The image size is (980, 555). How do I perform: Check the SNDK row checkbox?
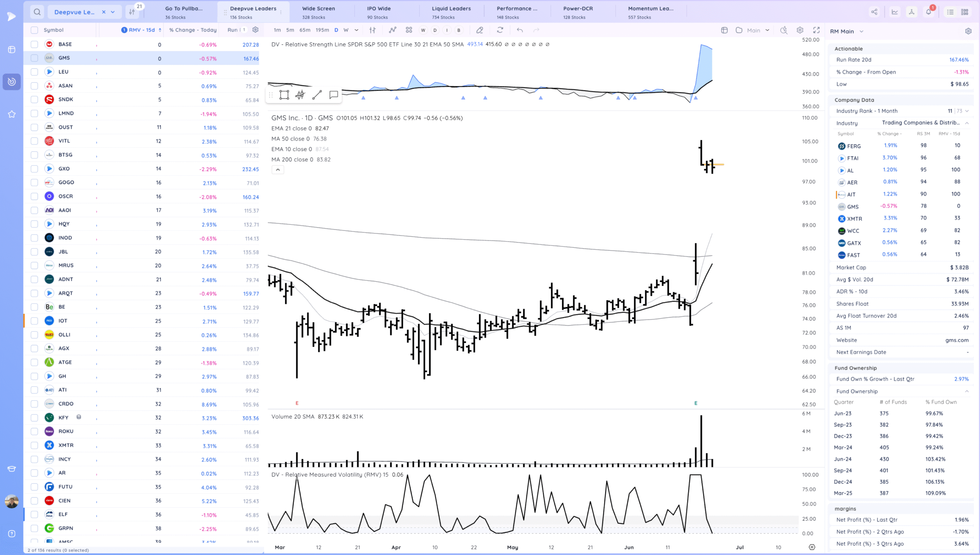(x=34, y=100)
